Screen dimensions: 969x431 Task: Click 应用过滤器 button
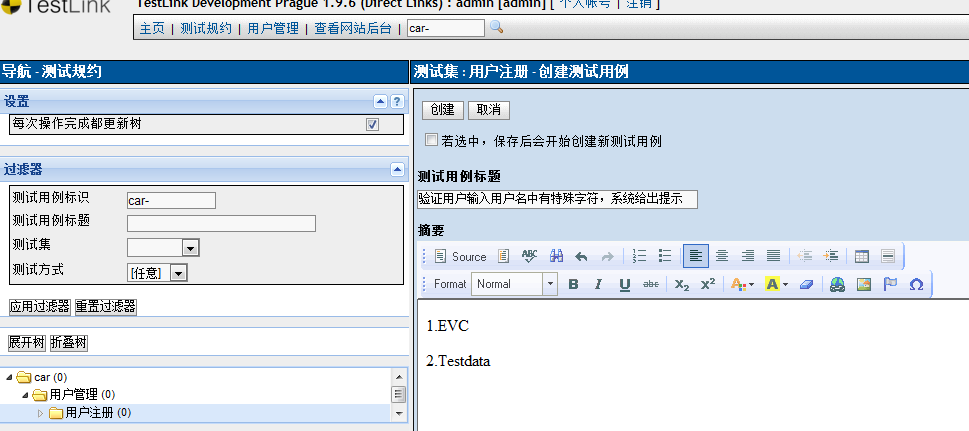[40, 307]
